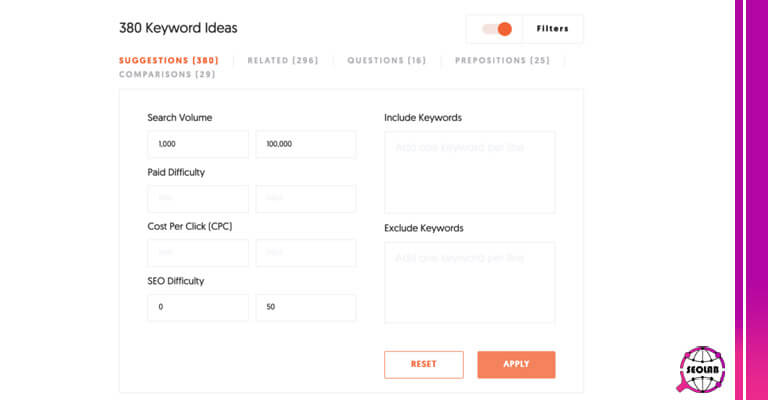Click the Search Volume minimum field

[x=198, y=144]
